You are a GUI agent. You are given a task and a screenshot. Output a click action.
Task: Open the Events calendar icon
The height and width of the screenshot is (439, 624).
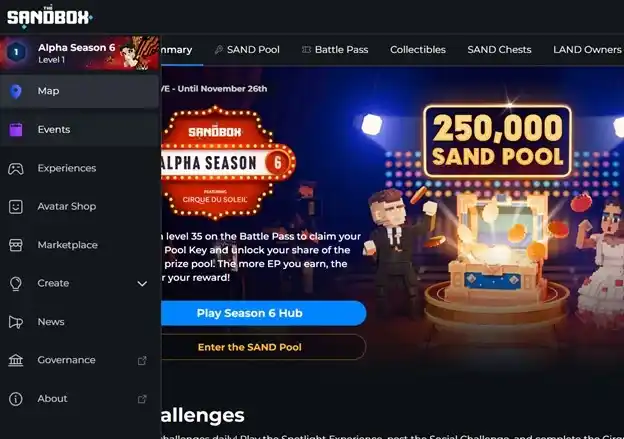[16, 130]
